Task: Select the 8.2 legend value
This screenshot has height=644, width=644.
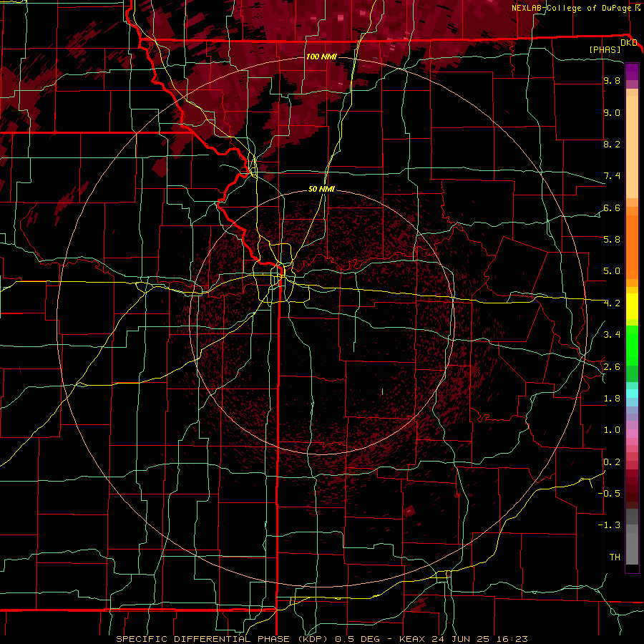Action: point(612,145)
